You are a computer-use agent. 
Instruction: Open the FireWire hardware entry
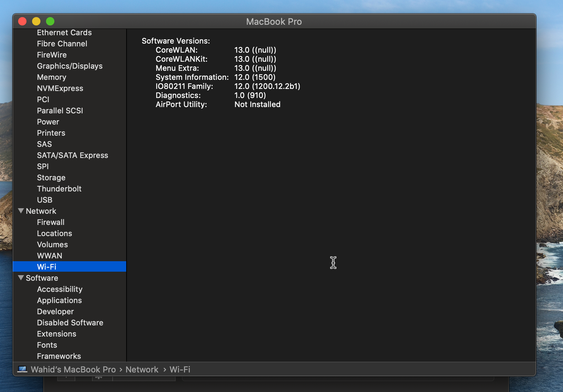[x=52, y=55]
